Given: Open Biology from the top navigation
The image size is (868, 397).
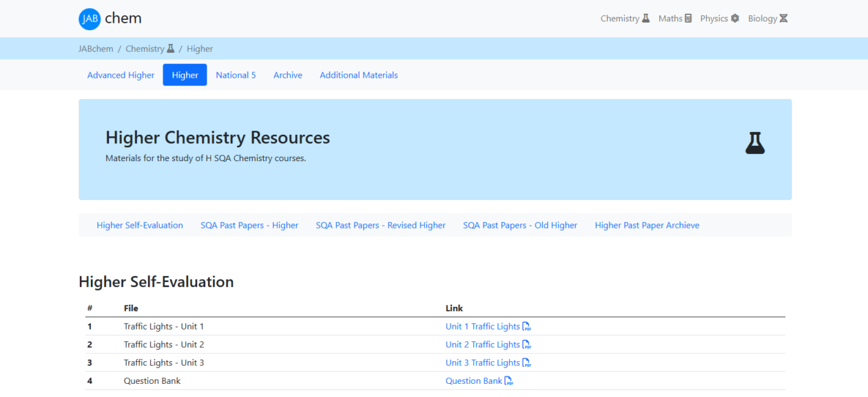Looking at the screenshot, I should [x=767, y=19].
